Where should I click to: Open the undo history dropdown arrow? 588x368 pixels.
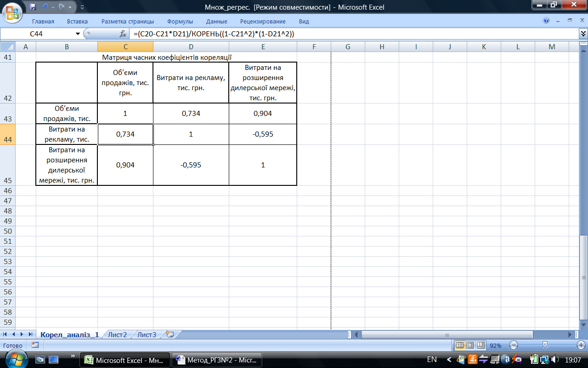pyautogui.click(x=52, y=7)
